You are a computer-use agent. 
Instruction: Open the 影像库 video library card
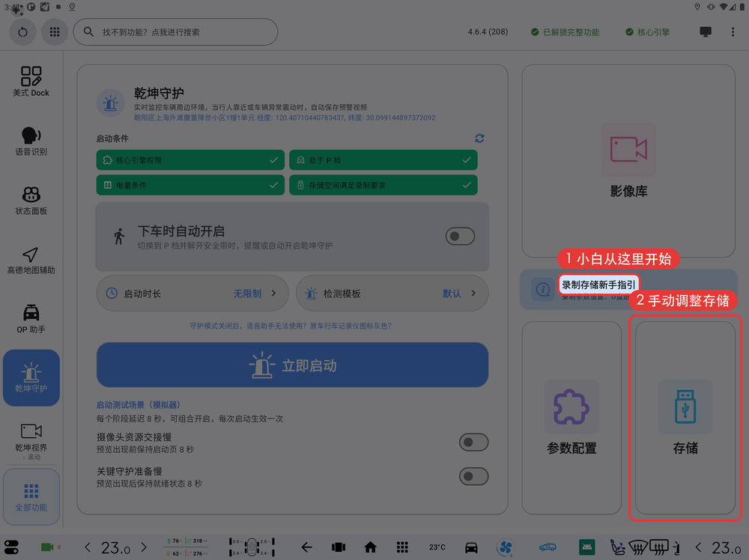(628, 161)
